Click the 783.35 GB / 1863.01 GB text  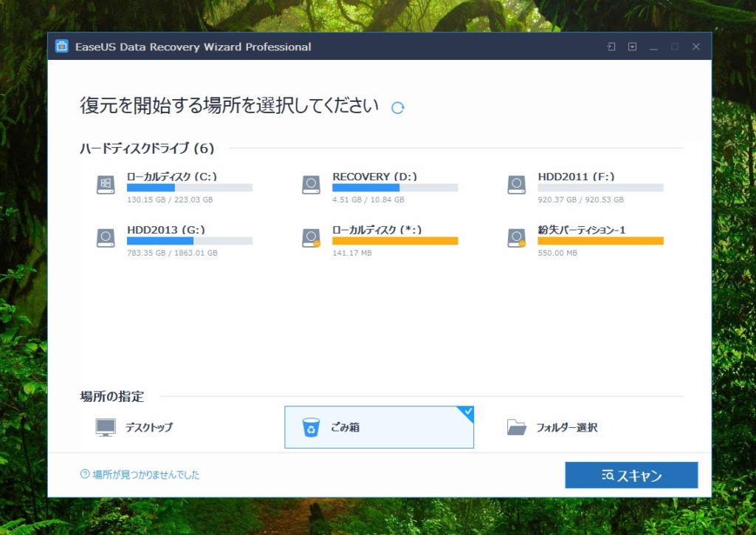pos(172,253)
